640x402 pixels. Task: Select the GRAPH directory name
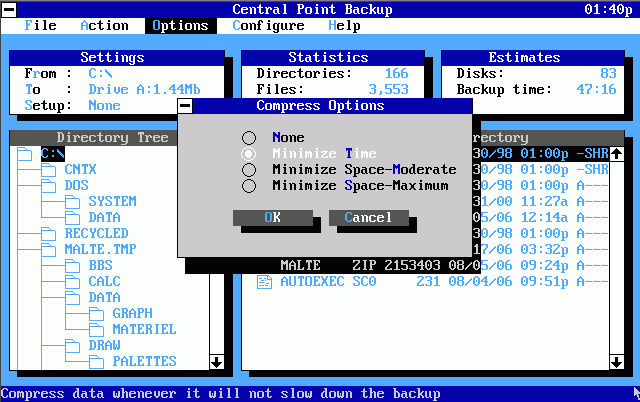tap(133, 313)
